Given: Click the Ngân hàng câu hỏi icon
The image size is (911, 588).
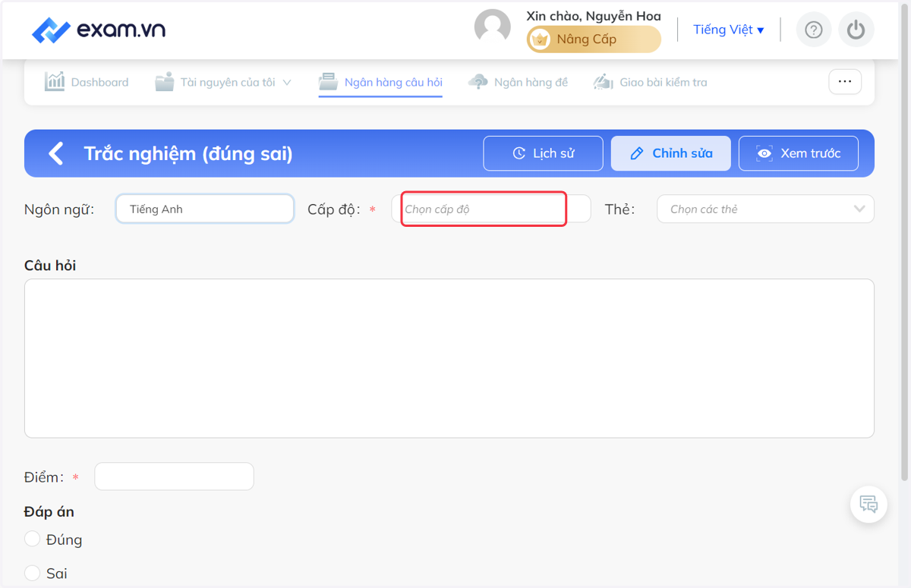Looking at the screenshot, I should pyautogui.click(x=328, y=81).
